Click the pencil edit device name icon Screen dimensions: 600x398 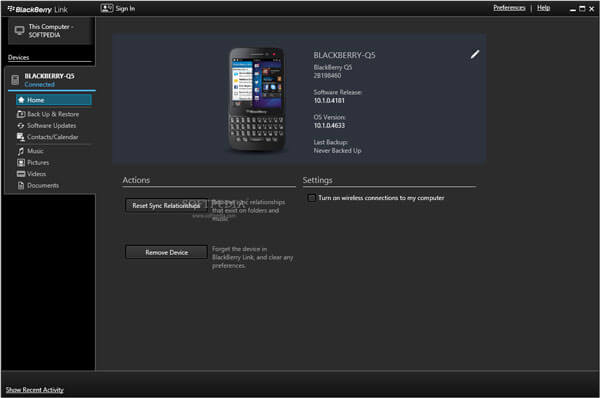474,54
